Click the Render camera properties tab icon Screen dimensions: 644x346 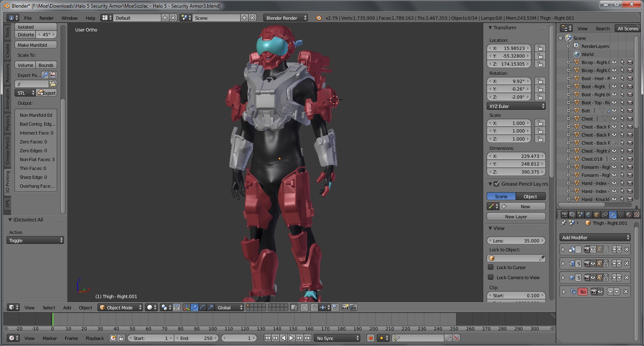564,215
